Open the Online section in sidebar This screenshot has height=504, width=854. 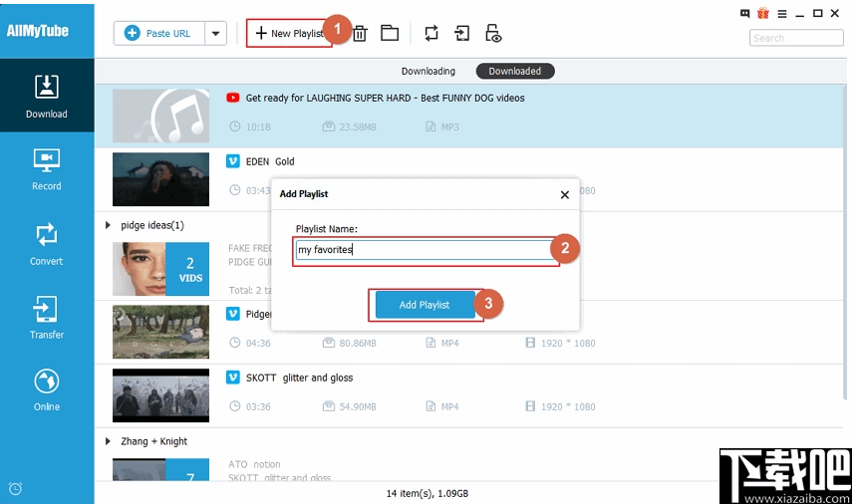47,390
